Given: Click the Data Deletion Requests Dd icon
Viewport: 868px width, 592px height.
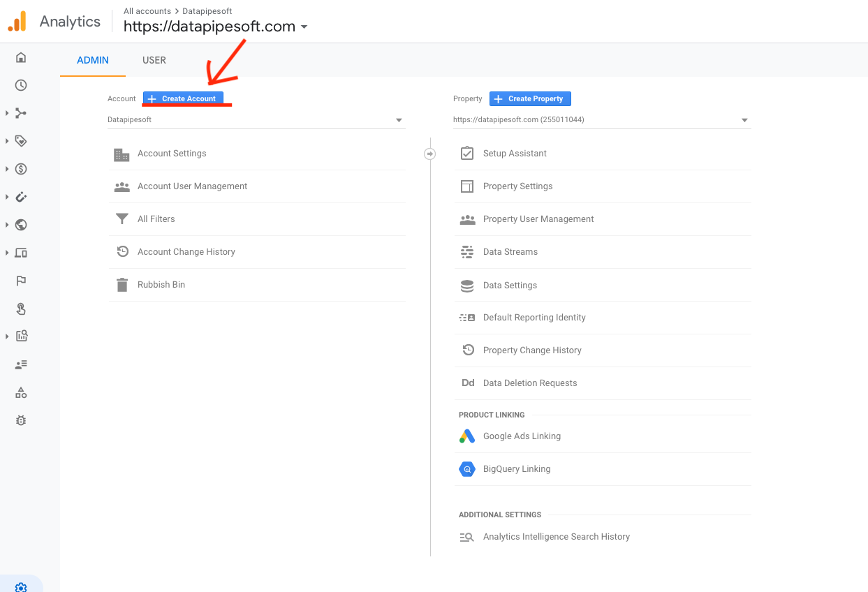Looking at the screenshot, I should [468, 383].
